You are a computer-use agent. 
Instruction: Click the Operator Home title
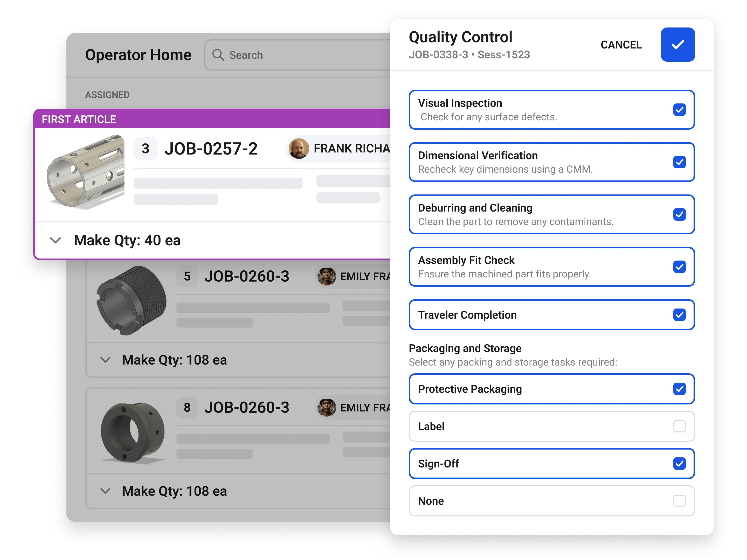138,55
